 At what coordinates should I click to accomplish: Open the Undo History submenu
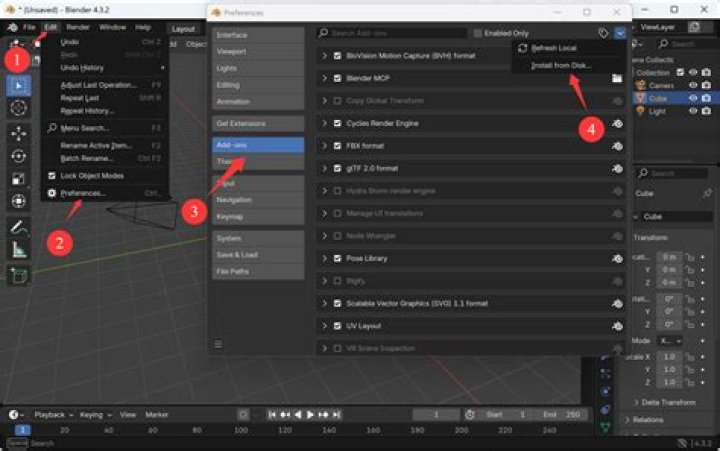click(x=105, y=68)
